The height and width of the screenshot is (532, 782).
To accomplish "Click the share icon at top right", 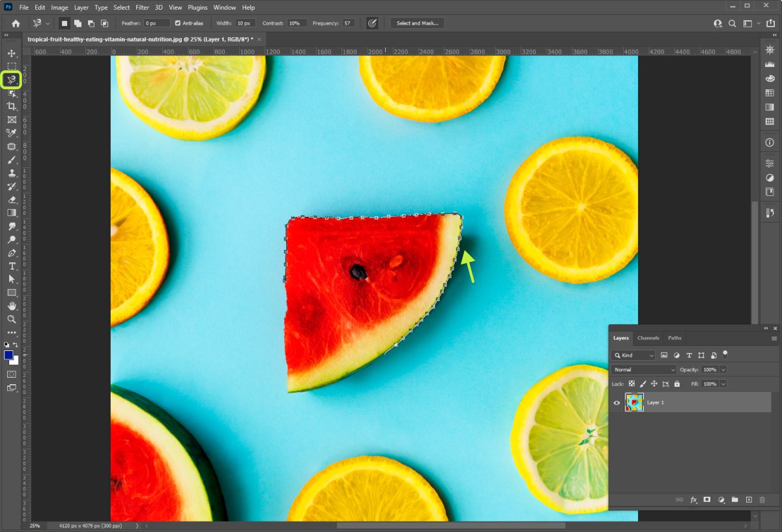I will point(772,23).
